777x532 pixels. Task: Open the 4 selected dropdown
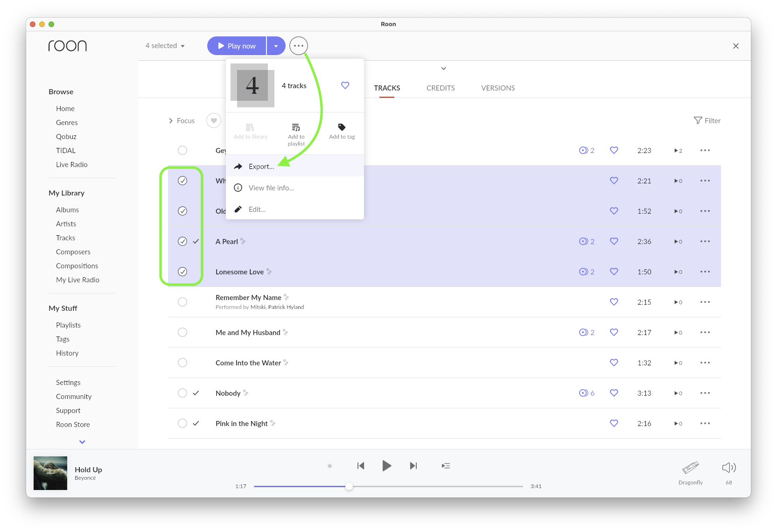[x=165, y=46]
